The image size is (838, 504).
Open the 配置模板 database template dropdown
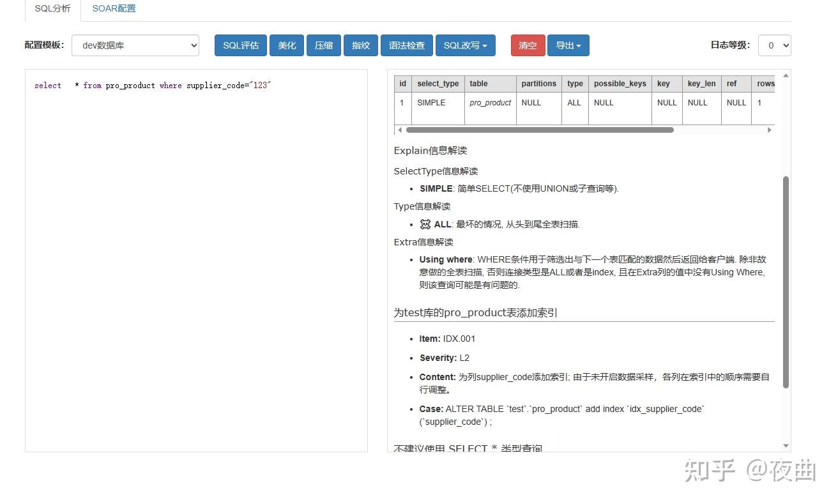(x=135, y=45)
